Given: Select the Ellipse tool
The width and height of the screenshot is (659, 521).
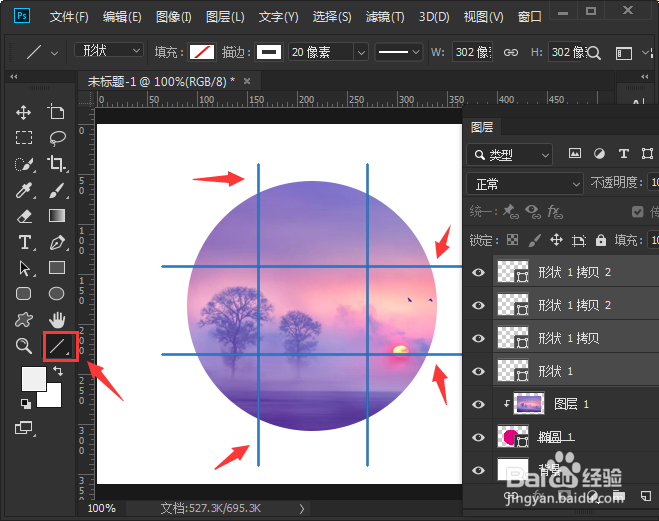Looking at the screenshot, I should coord(56,293).
